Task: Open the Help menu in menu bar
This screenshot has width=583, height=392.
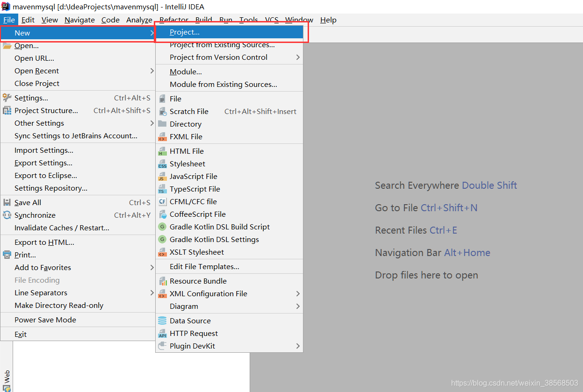Action: coord(328,20)
